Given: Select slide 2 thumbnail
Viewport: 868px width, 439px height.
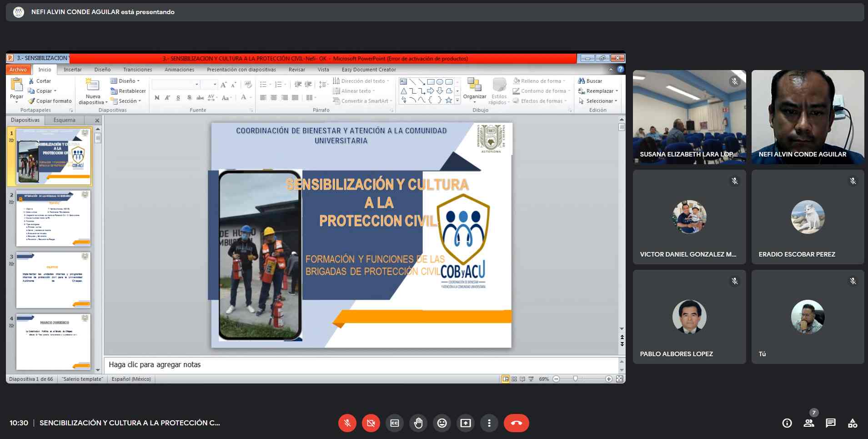Looking at the screenshot, I should [x=53, y=218].
